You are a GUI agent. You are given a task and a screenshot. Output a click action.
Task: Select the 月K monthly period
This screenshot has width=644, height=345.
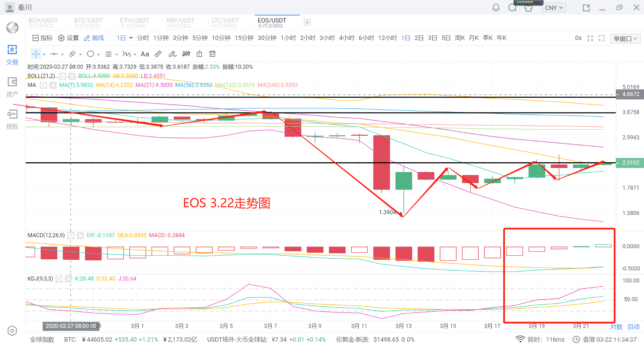pos(474,38)
